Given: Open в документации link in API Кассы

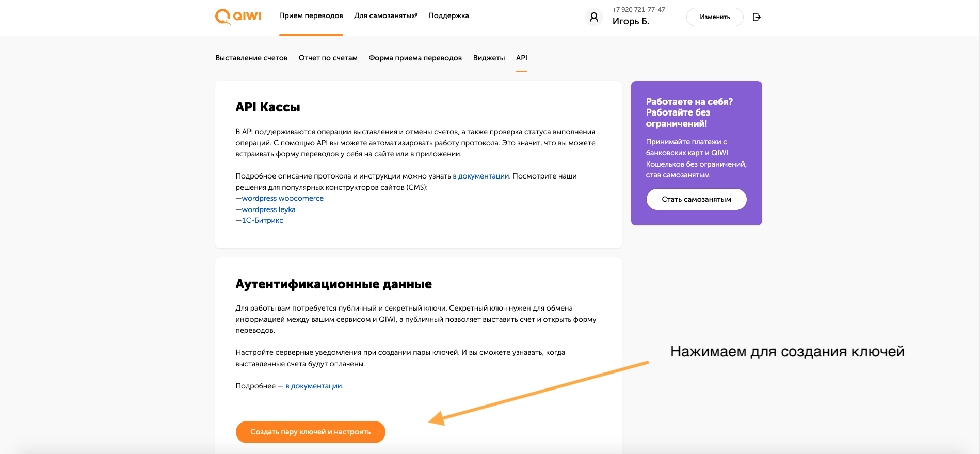Looking at the screenshot, I should [481, 176].
